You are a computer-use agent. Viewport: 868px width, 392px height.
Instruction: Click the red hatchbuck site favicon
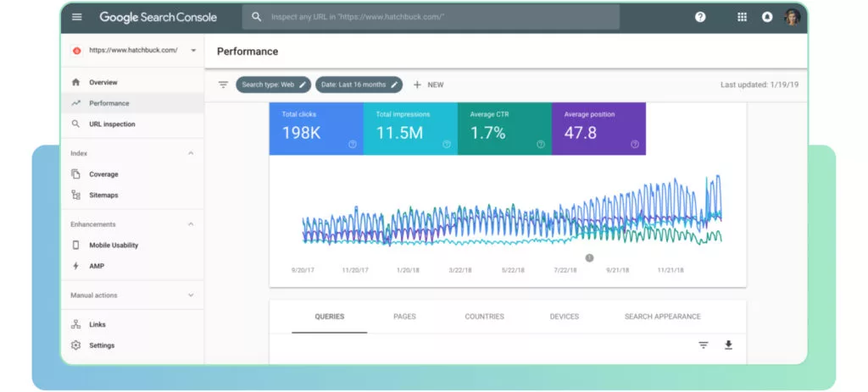[x=76, y=50]
